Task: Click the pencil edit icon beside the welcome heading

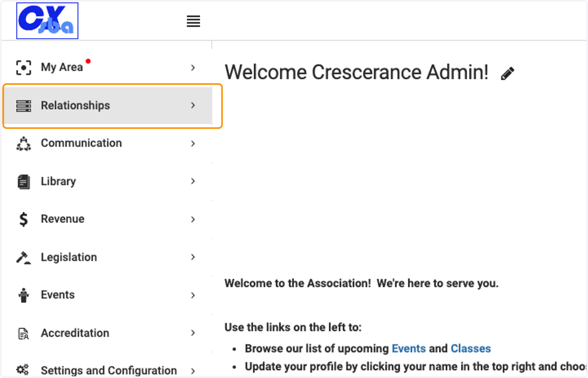Action: pyautogui.click(x=508, y=73)
